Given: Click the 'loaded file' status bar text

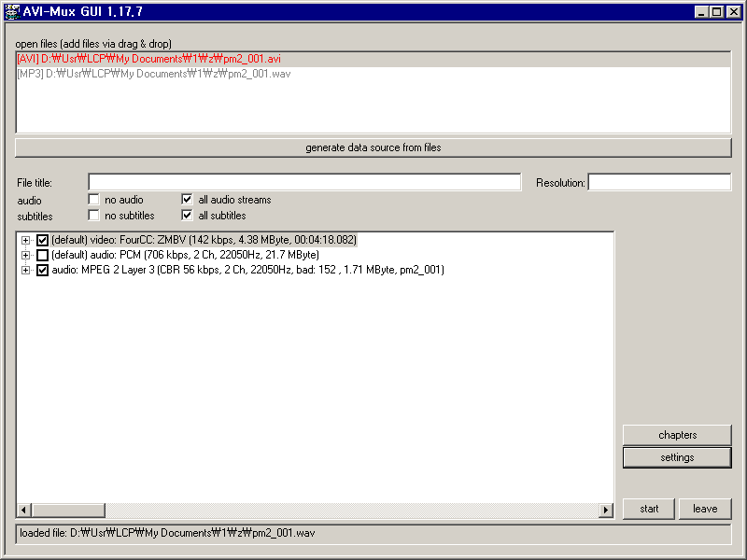Looking at the screenshot, I should pyautogui.click(x=167, y=533).
